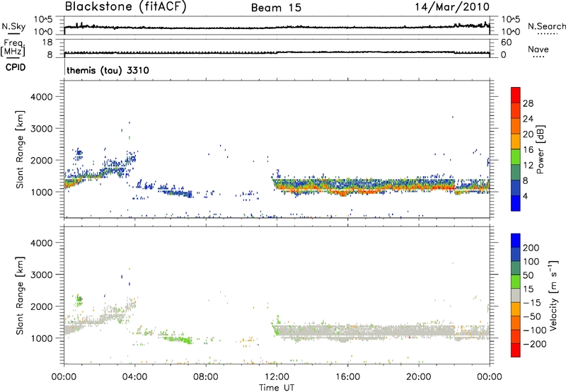Click the 'CPID' label
Viewport: 566px width, 392px height.
[x=16, y=67]
